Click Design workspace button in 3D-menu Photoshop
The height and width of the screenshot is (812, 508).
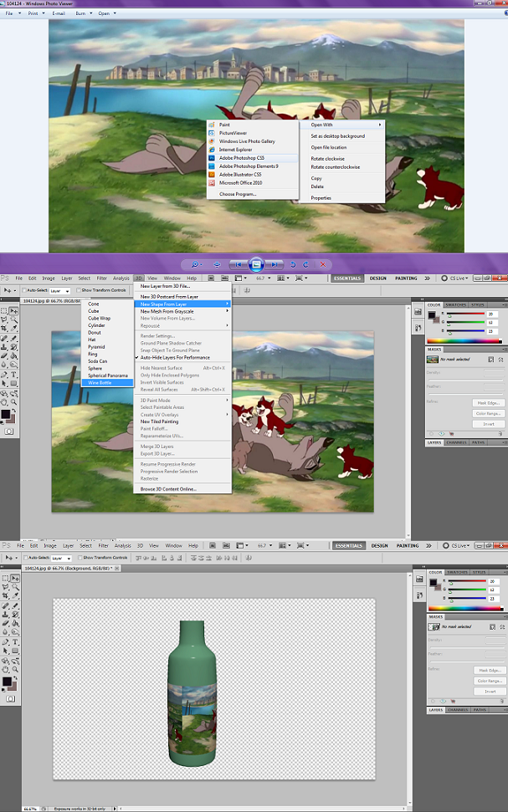point(378,278)
